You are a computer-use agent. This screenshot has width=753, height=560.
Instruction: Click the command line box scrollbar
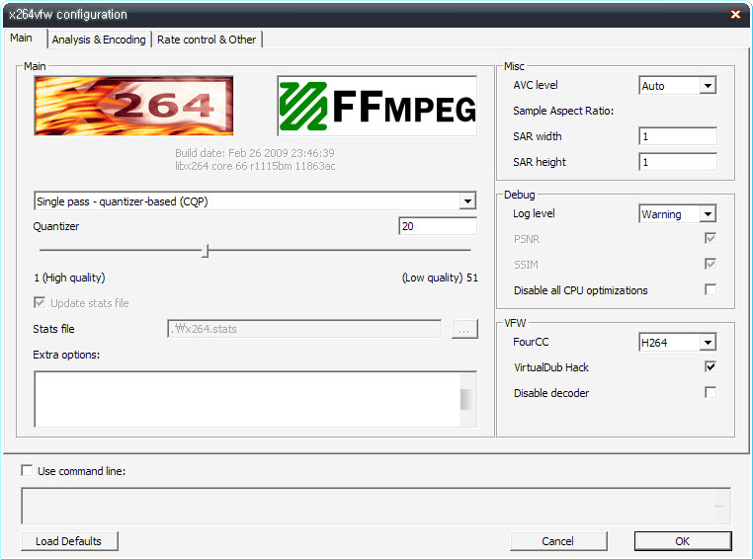(720, 506)
